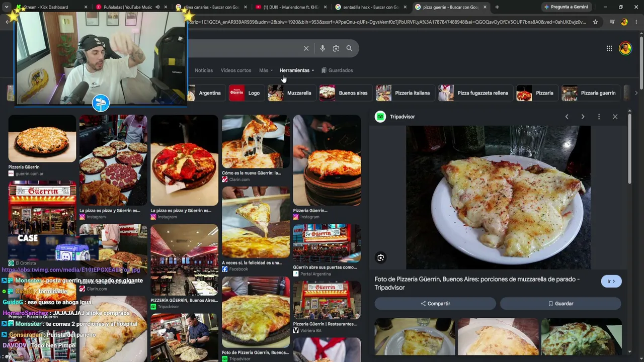Open the Google account avatar on the results page
The height and width of the screenshot is (362, 644).
pyautogui.click(x=625, y=48)
